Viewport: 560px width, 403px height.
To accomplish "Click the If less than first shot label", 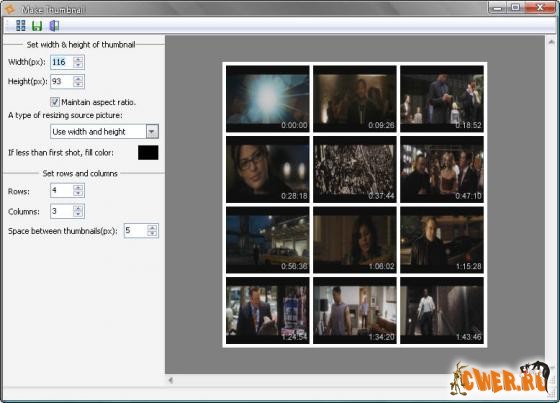I will pyautogui.click(x=61, y=153).
